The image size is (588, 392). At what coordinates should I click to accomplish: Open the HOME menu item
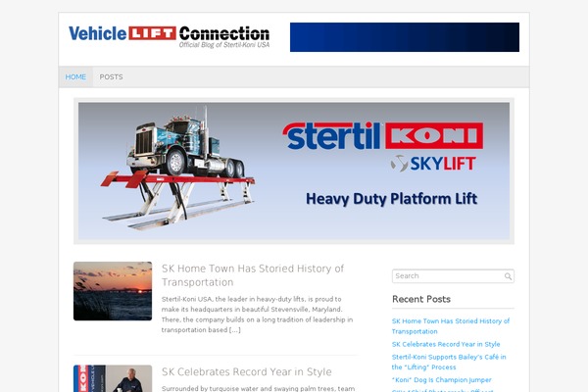coord(75,76)
